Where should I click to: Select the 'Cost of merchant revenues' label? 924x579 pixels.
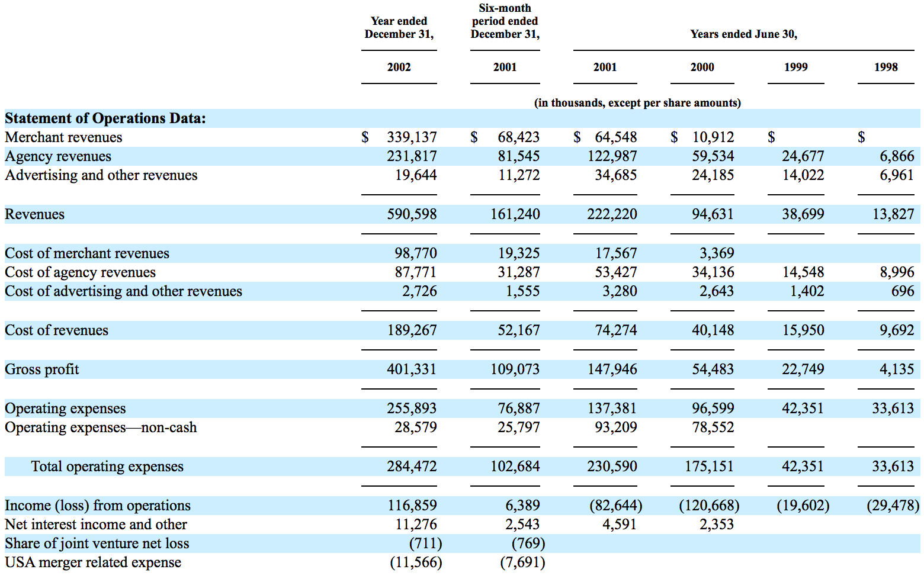(87, 253)
